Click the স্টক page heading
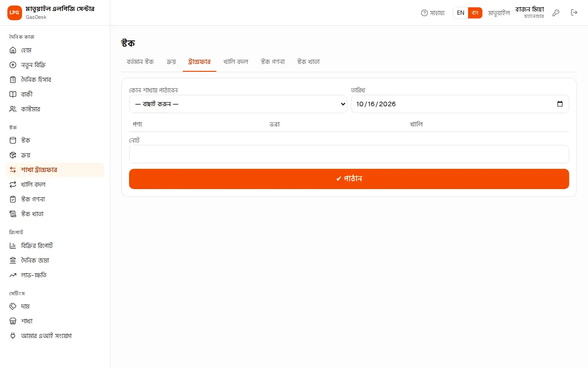The height and width of the screenshot is (368, 588). pyautogui.click(x=128, y=43)
